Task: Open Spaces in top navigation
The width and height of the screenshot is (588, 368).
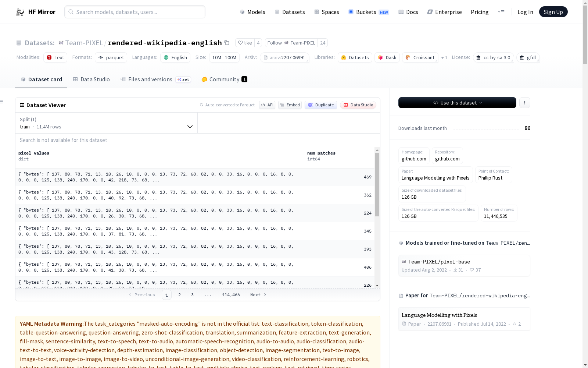Action: pyautogui.click(x=327, y=12)
